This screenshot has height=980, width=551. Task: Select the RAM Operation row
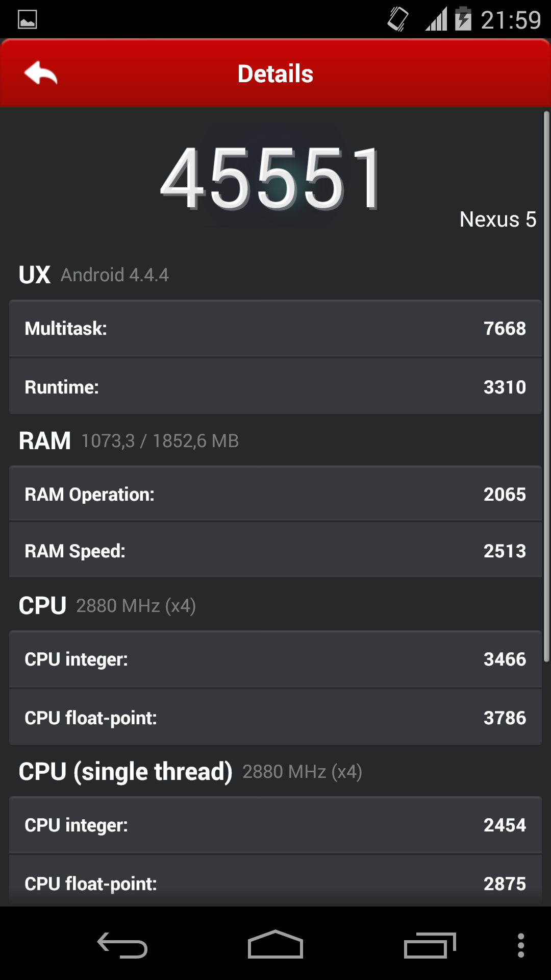275,494
